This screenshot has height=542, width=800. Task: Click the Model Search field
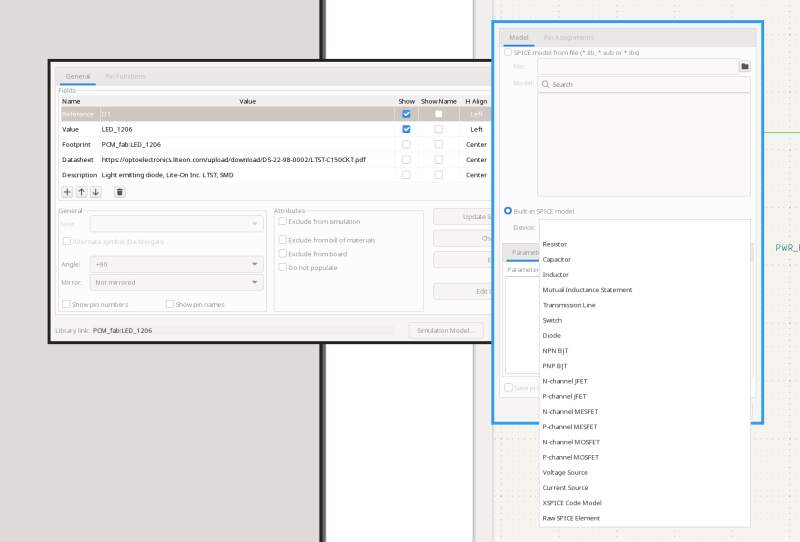tap(644, 84)
